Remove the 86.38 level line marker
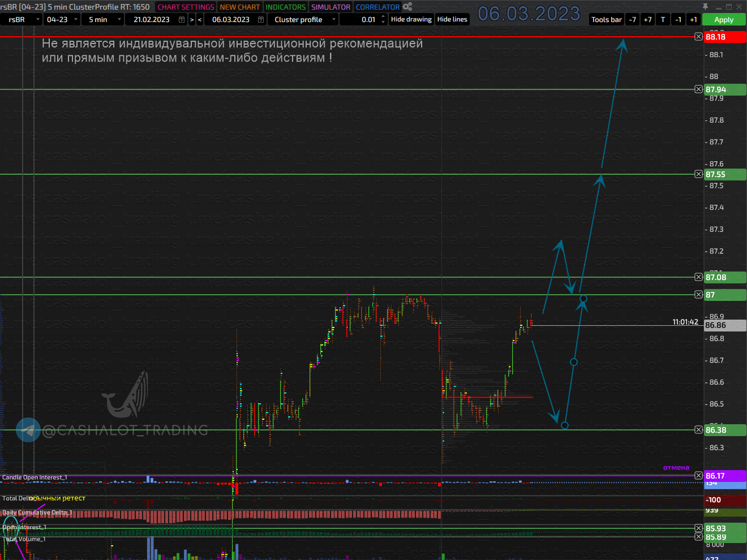 [x=698, y=430]
